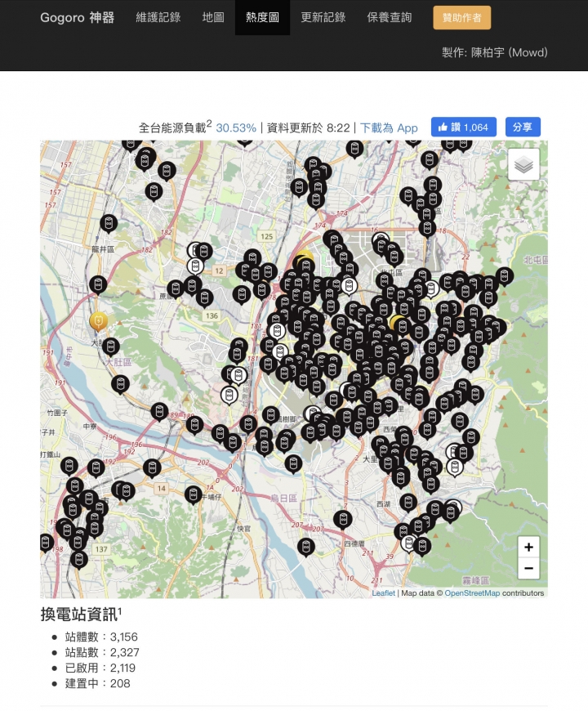Select the station marker above 烏日區 label

pyautogui.click(x=293, y=464)
